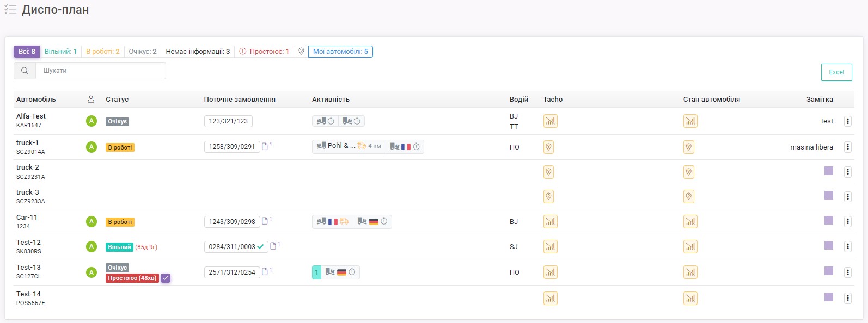The width and height of the screenshot is (868, 323).
Task: Click Tacho signal icon for Alfa-Test
Action: tap(550, 121)
